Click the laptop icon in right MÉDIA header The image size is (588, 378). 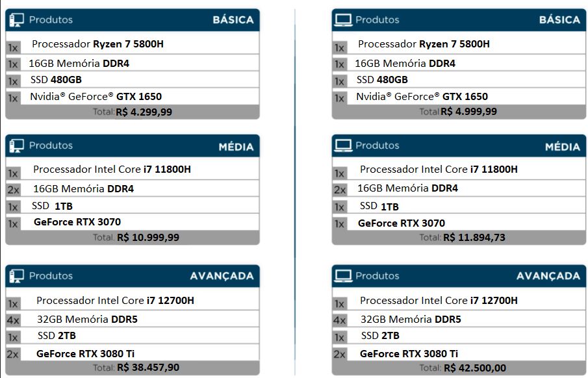click(x=343, y=145)
